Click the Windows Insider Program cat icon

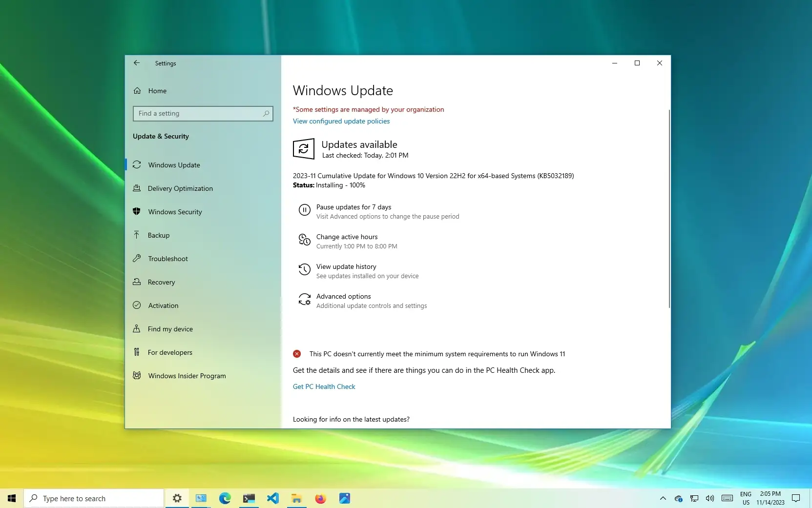coord(137,376)
